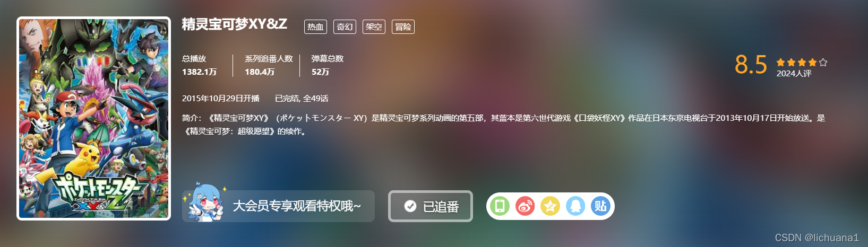Click the 已完结, 全49话 episode status
The image size is (868, 247).
(x=302, y=99)
